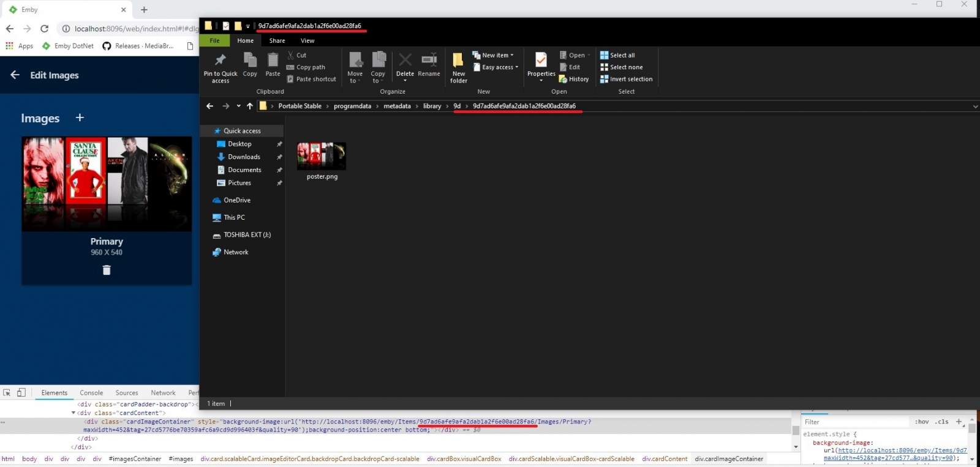Collapse the cardContent div node in DevTools
The height and width of the screenshot is (467, 980).
pyautogui.click(x=73, y=413)
